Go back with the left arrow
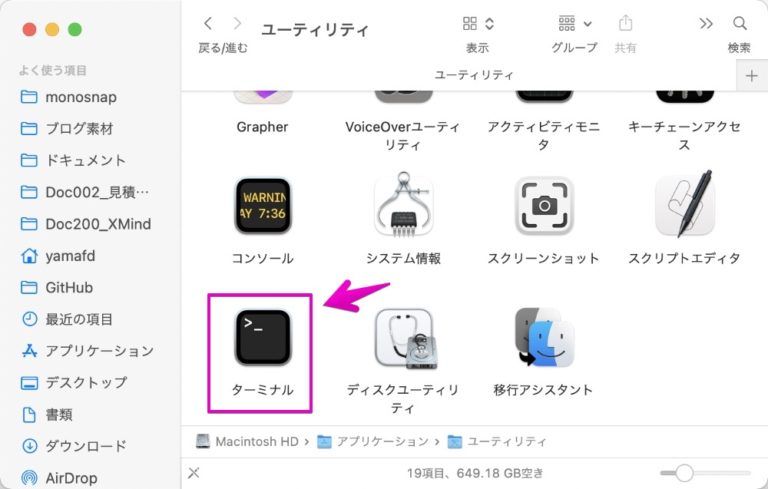The height and width of the screenshot is (489, 768). tap(208, 23)
